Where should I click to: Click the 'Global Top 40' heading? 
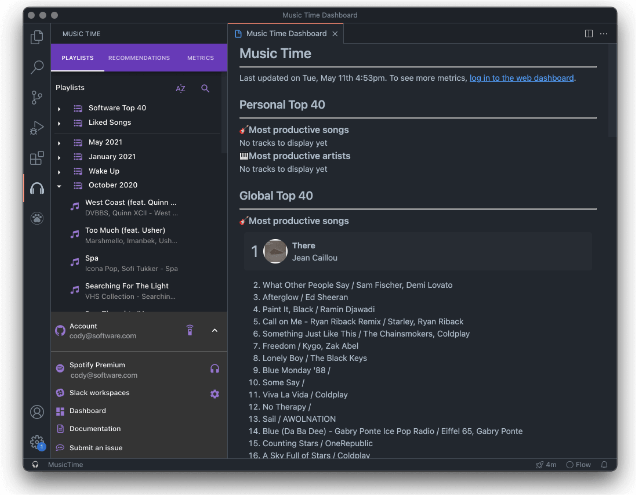point(276,196)
